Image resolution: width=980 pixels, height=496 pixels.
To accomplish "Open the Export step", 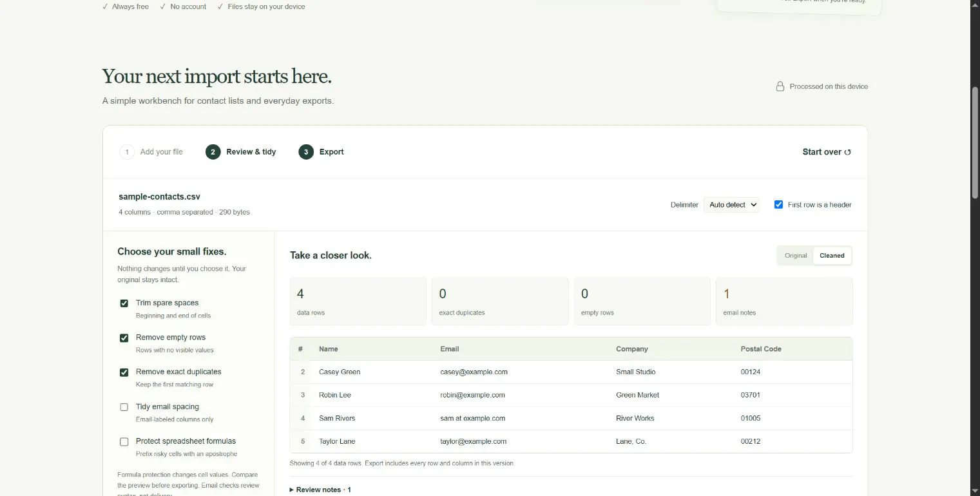I will pos(322,152).
